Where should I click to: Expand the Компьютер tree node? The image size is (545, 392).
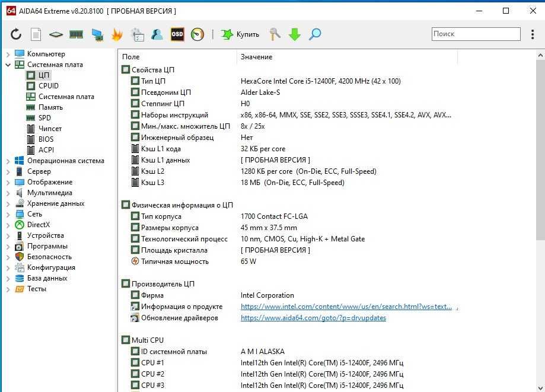pos(8,54)
